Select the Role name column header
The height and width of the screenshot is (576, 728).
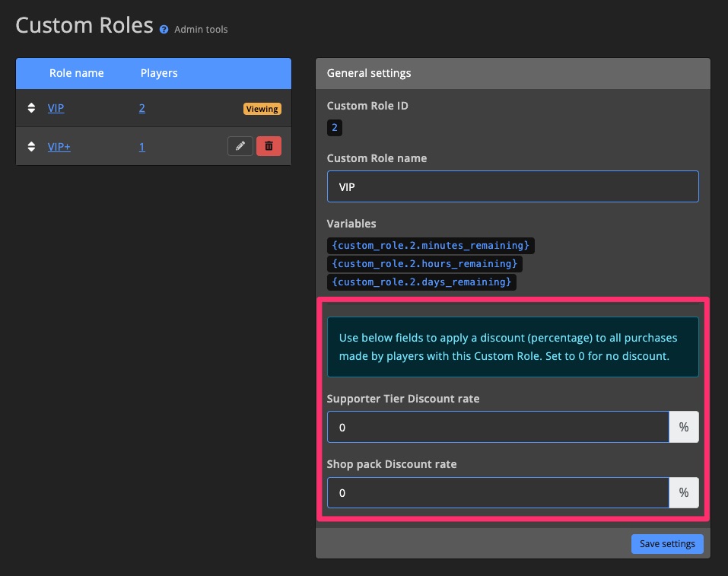(x=77, y=73)
